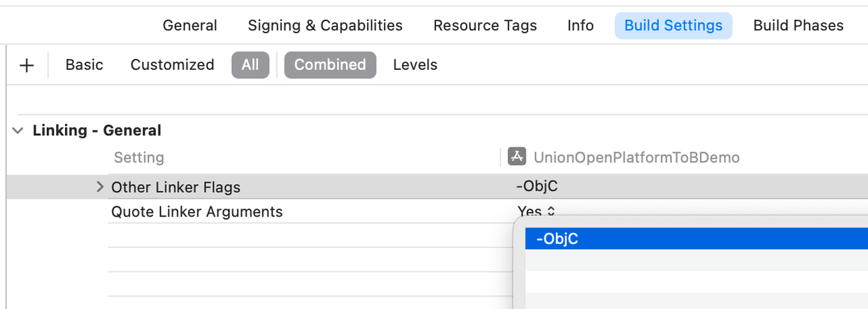Open the Signing & Capabilities tab
Viewport: 868px width, 309px height.
[325, 26]
